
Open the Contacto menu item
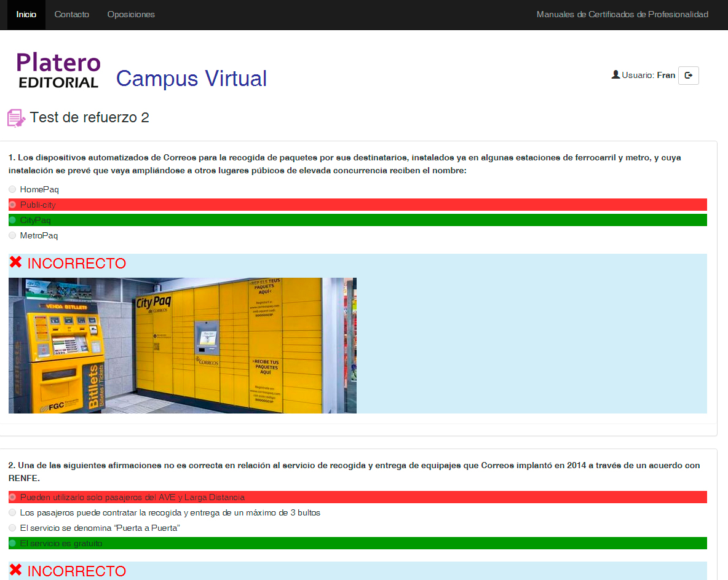point(72,14)
